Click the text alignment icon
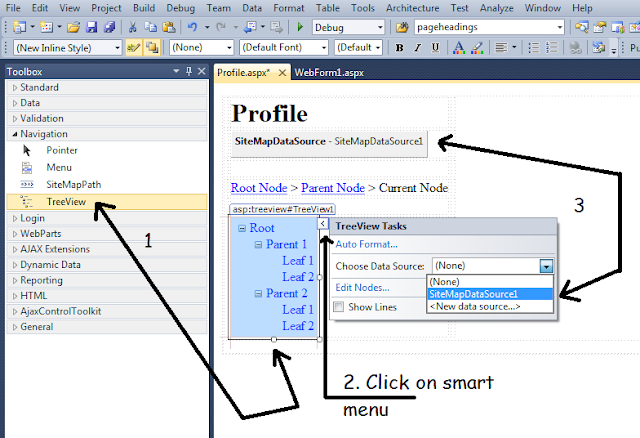The width and height of the screenshot is (640, 438). (x=501, y=48)
